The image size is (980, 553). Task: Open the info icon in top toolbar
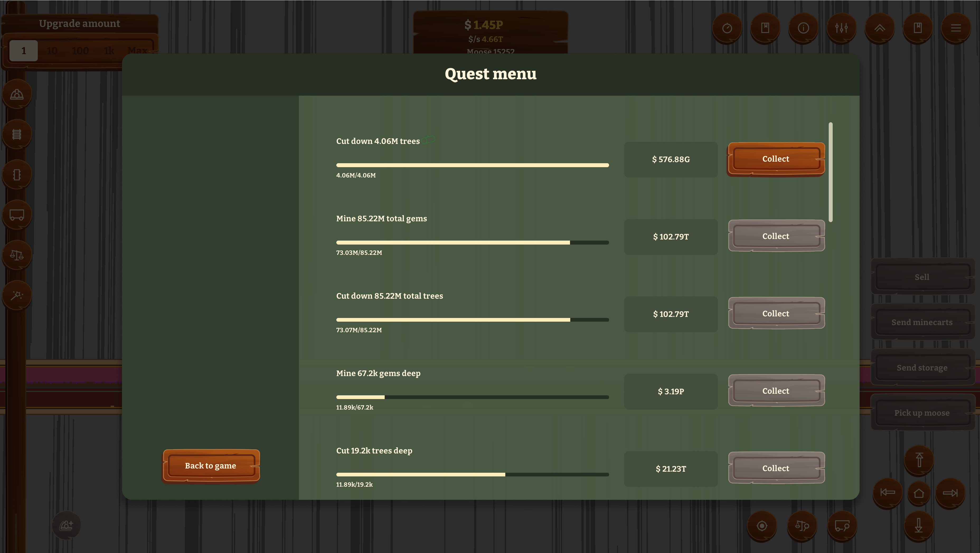[803, 28]
